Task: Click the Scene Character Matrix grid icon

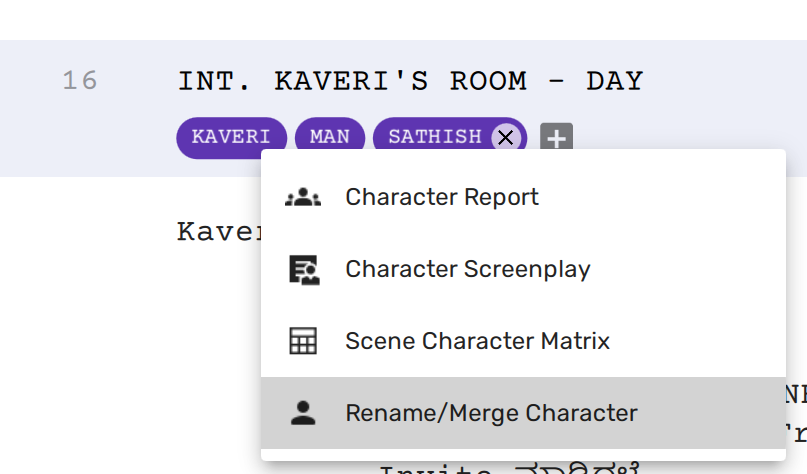Action: 302,341
